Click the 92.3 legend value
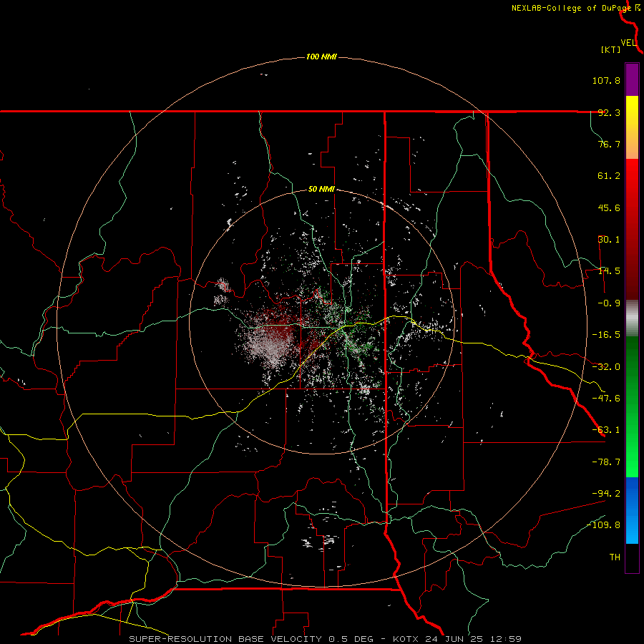The height and width of the screenshot is (644, 644). point(609,112)
